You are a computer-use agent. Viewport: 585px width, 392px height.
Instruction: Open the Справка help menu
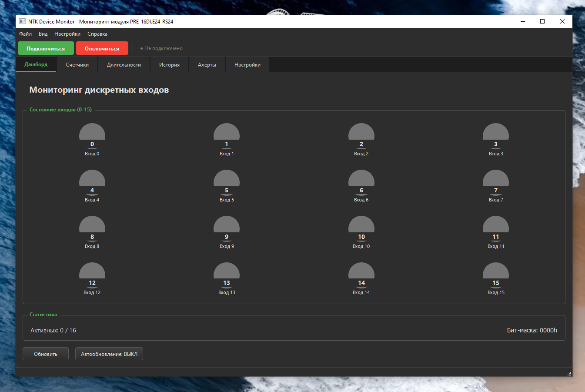point(97,34)
